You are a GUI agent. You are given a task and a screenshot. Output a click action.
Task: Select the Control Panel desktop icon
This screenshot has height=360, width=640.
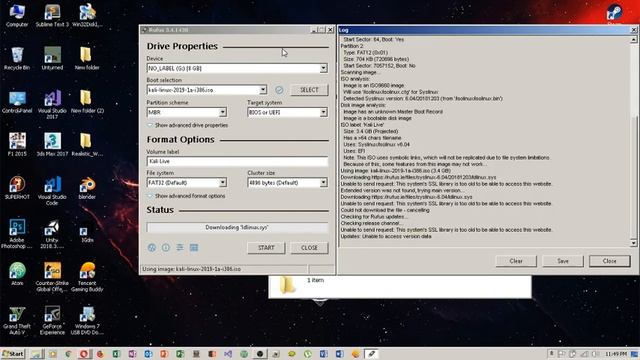[x=17, y=102]
